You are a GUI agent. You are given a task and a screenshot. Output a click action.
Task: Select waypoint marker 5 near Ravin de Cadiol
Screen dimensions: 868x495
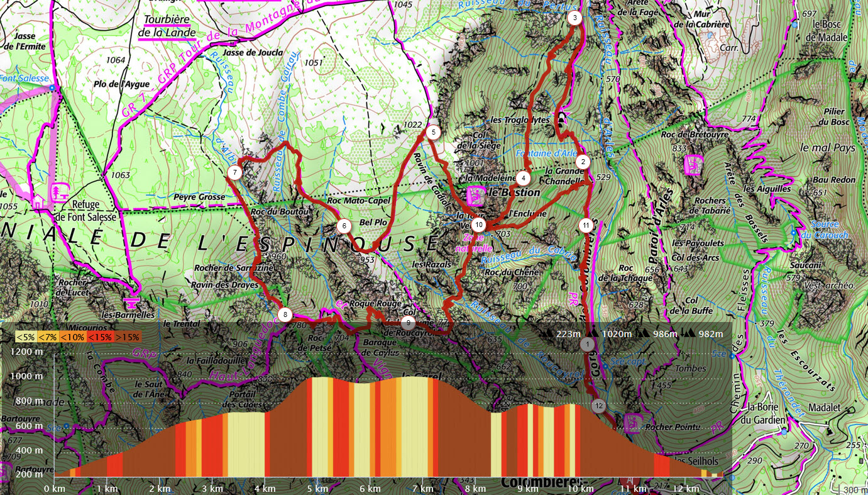point(432,132)
